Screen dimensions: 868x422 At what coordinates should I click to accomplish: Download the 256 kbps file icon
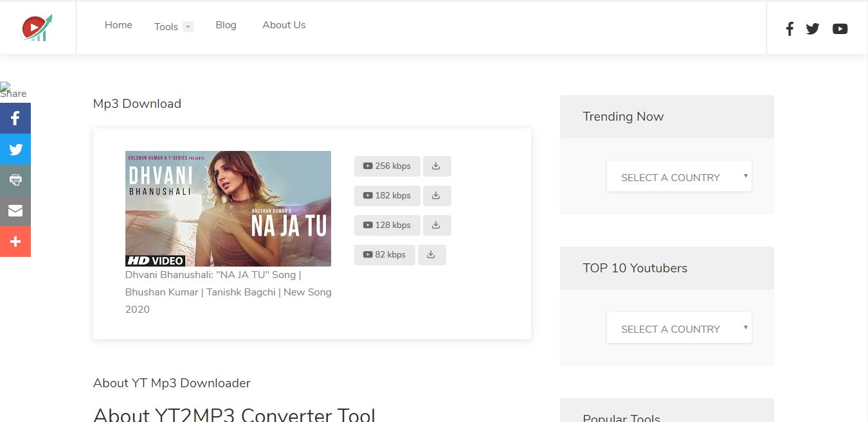(436, 166)
